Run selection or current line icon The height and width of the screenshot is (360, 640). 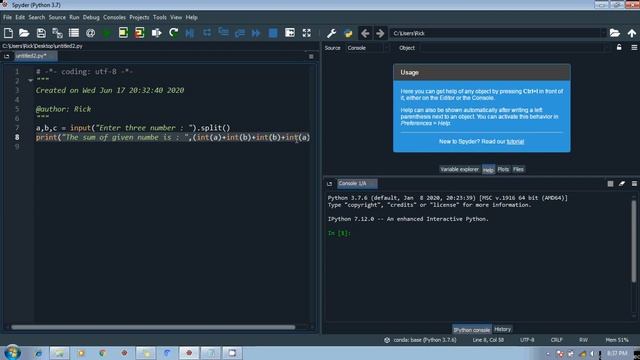click(156, 33)
